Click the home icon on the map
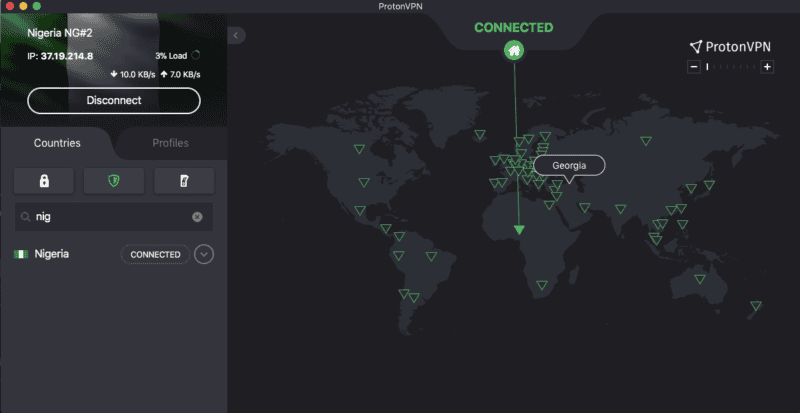This screenshot has height=413, width=800. click(x=514, y=51)
